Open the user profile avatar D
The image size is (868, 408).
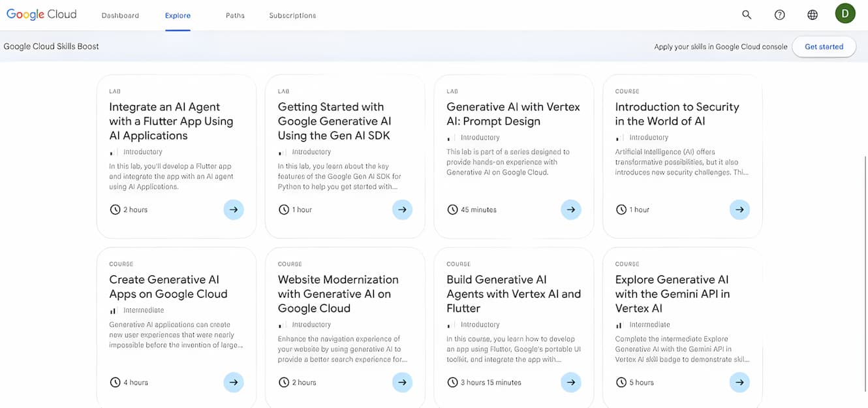pos(845,13)
